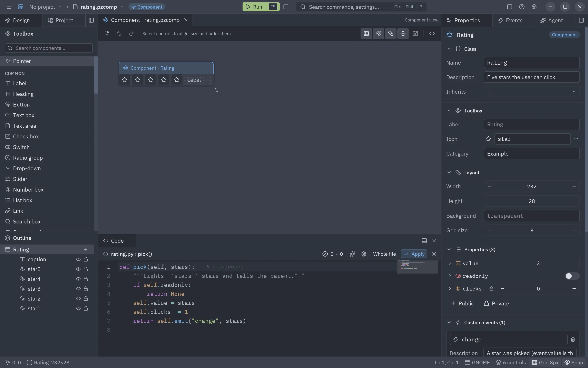Open the help question-mark icon
This screenshot has width=588, height=368.
(x=522, y=7)
